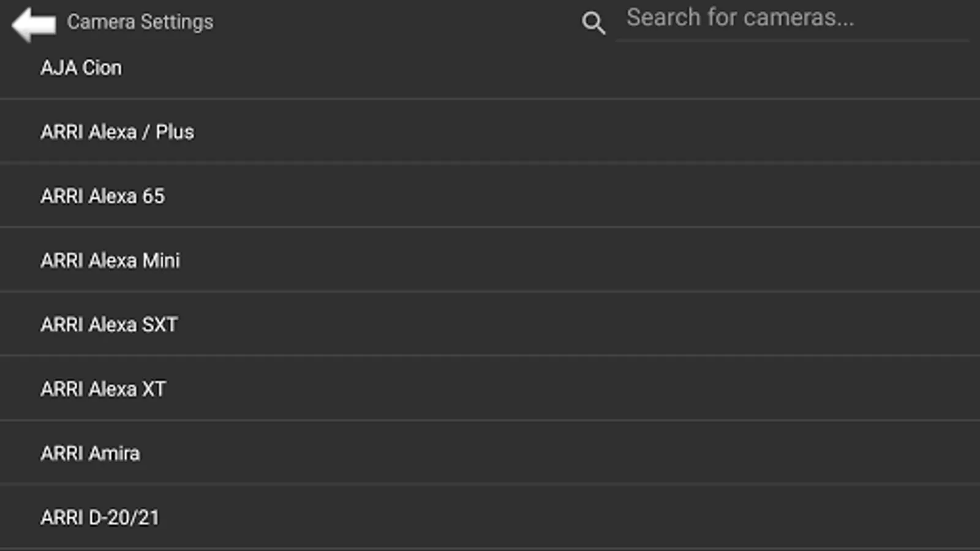Screen dimensions: 980x551
Task: Select ARRI Alexa 65 camera
Action: 490,195
